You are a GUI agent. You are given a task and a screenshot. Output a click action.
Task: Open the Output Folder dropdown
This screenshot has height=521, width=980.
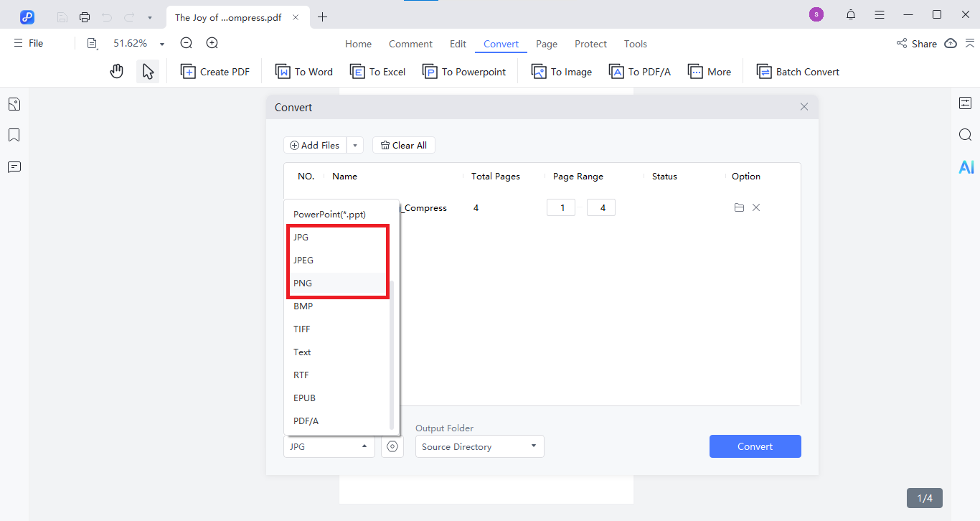coord(479,446)
